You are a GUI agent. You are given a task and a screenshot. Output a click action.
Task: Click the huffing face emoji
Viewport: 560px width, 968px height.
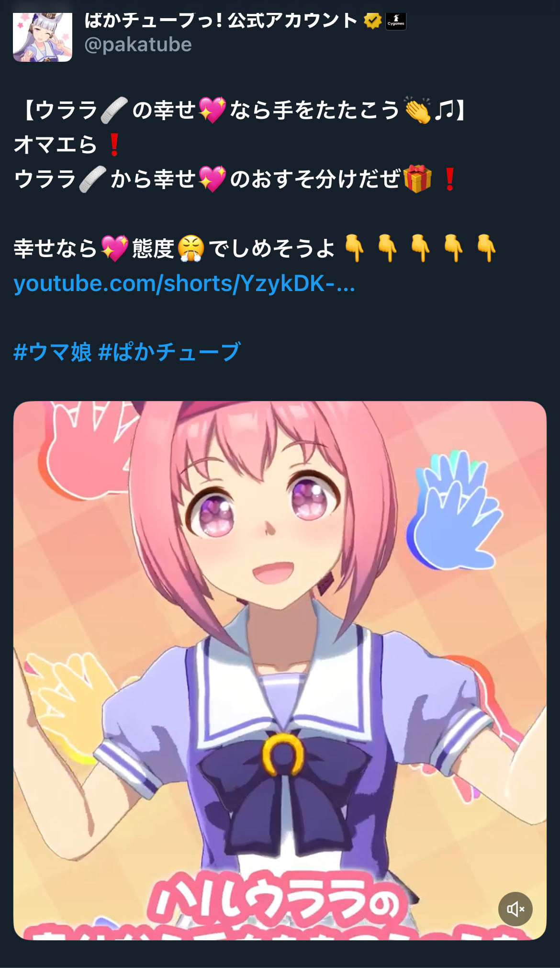coord(191,248)
